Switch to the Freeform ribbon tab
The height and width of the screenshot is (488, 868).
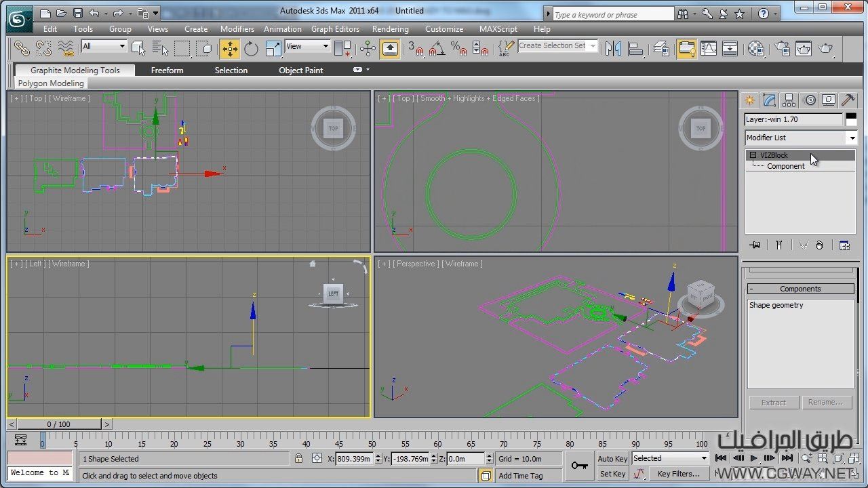[x=167, y=70]
